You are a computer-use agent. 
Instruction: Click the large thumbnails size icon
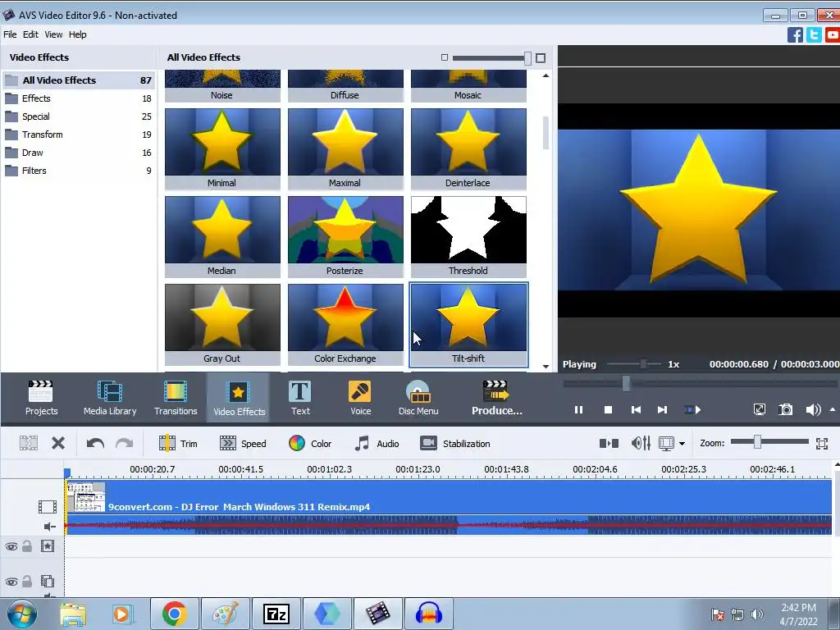tap(541, 58)
